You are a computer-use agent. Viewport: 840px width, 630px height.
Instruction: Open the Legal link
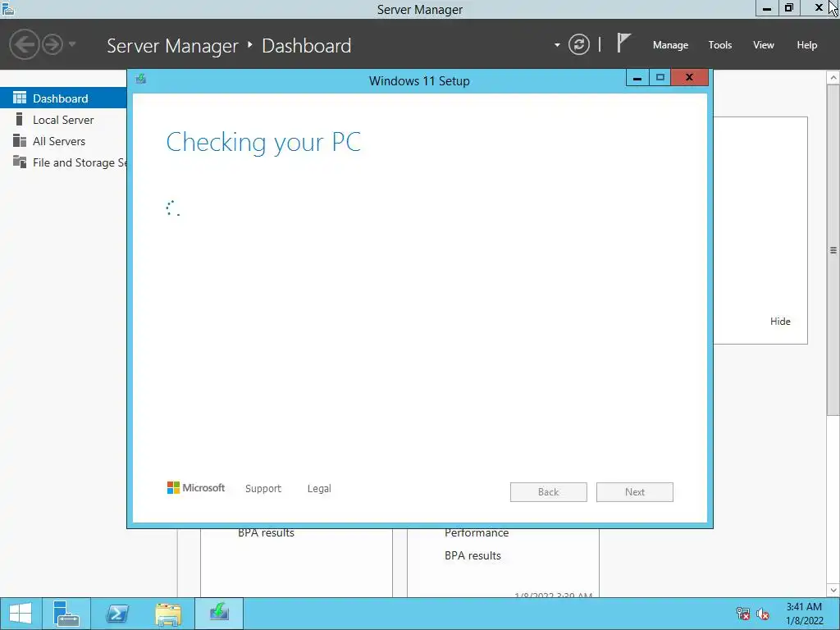319,489
